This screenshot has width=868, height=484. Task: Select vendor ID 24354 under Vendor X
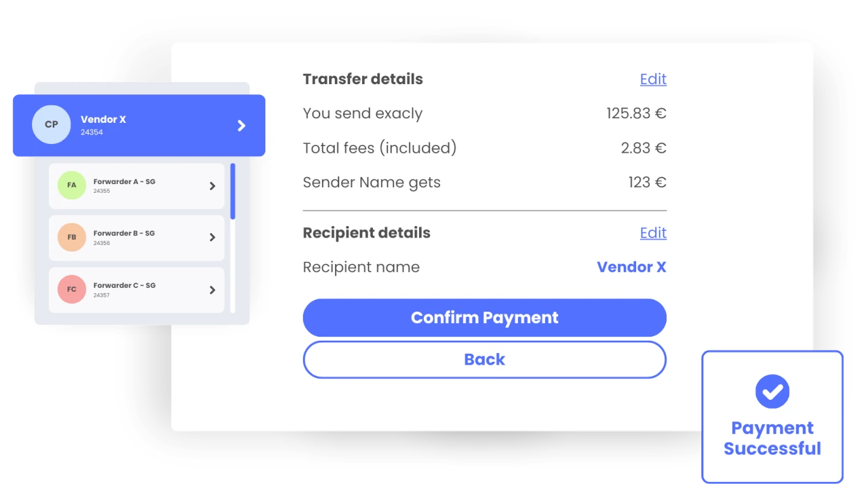click(92, 132)
